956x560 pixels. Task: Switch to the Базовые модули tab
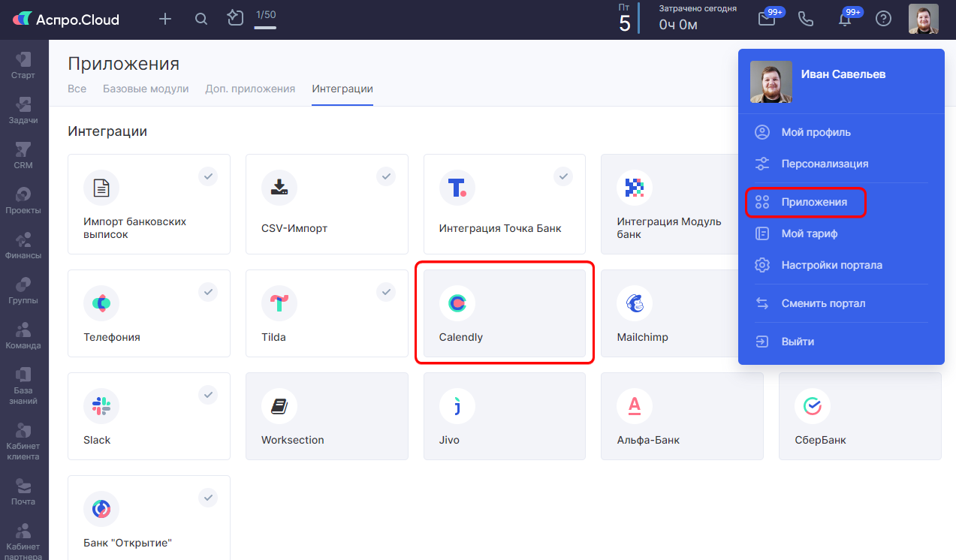(146, 89)
